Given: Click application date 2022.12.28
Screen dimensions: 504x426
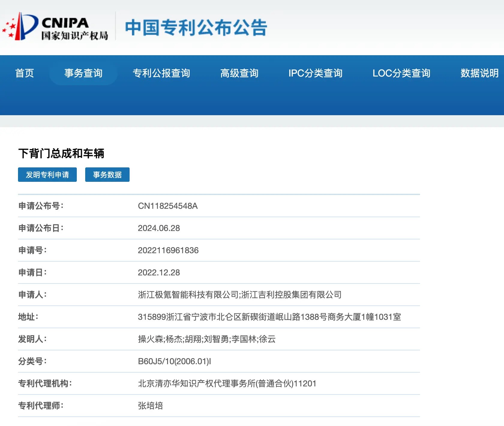Looking at the screenshot, I should tap(159, 272).
